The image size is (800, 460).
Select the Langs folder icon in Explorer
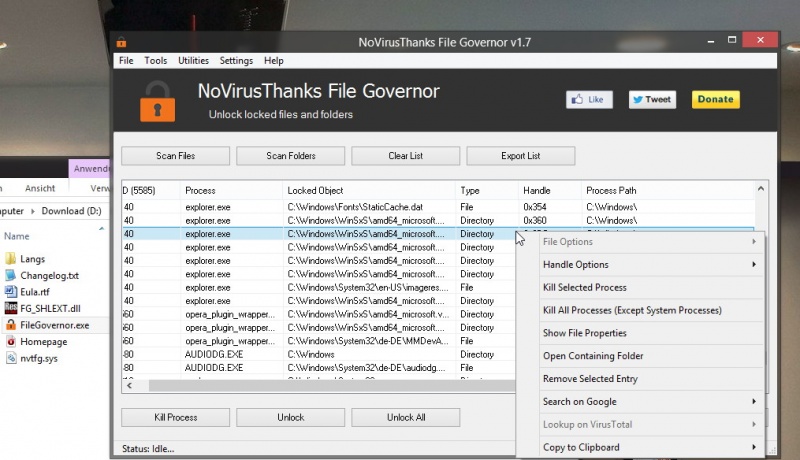click(10, 259)
